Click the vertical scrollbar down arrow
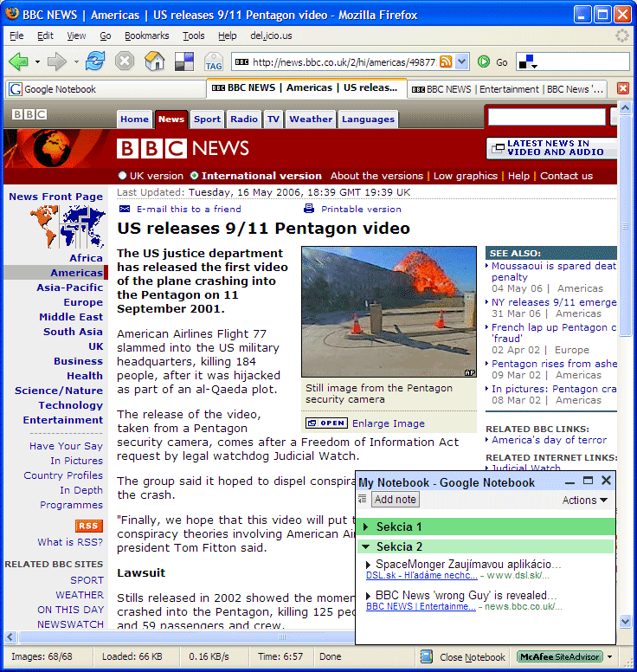 tap(625, 621)
